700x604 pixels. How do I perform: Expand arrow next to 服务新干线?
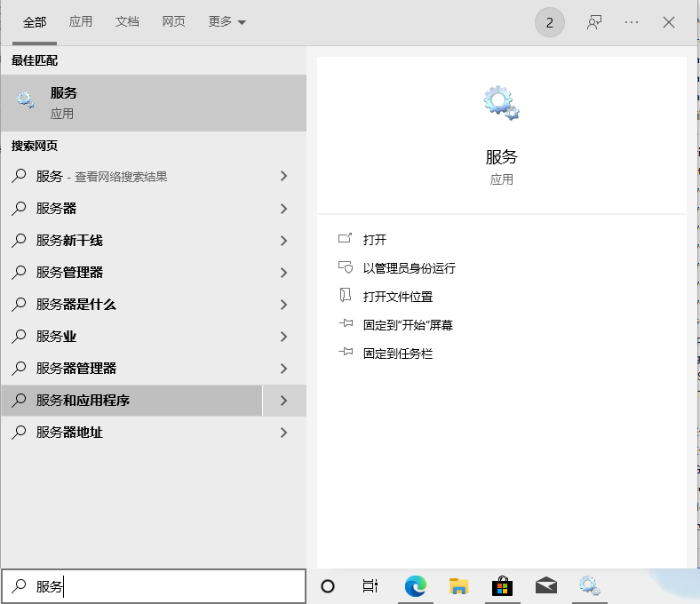[x=284, y=241]
